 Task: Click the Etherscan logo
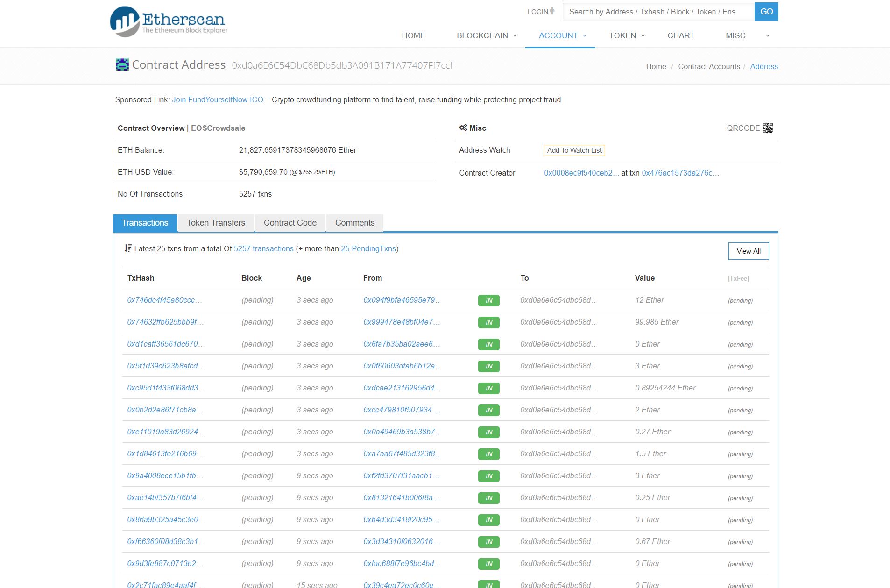click(x=169, y=21)
